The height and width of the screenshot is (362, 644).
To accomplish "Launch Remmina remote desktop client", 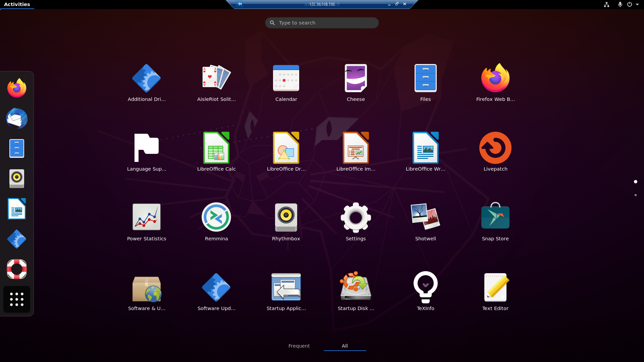I will [x=216, y=222].
